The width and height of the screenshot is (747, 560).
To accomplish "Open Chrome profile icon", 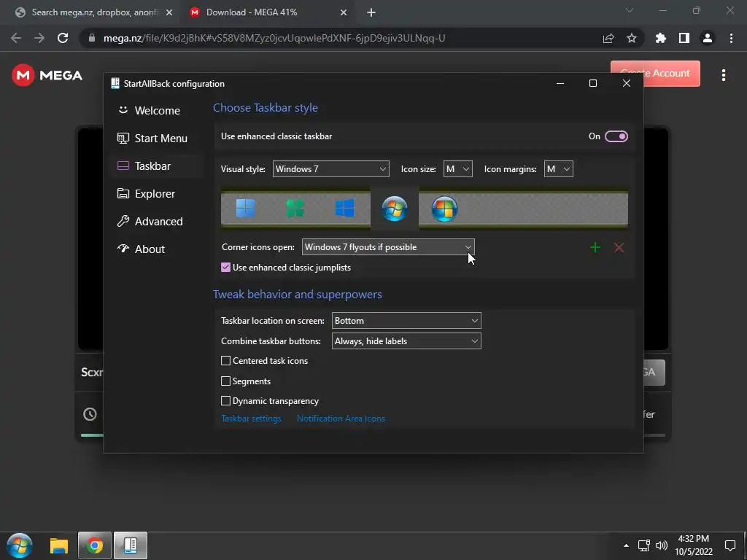I will 708,38.
